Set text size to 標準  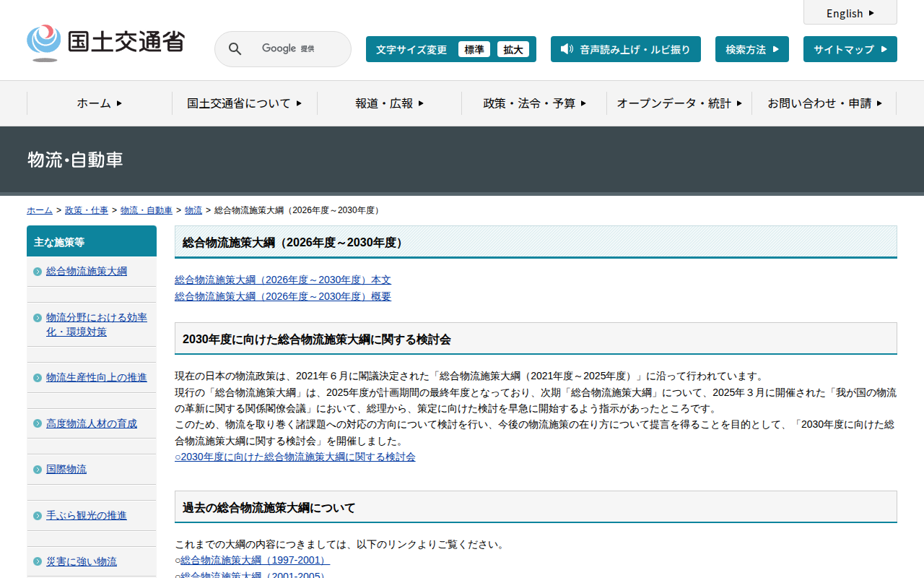(474, 49)
